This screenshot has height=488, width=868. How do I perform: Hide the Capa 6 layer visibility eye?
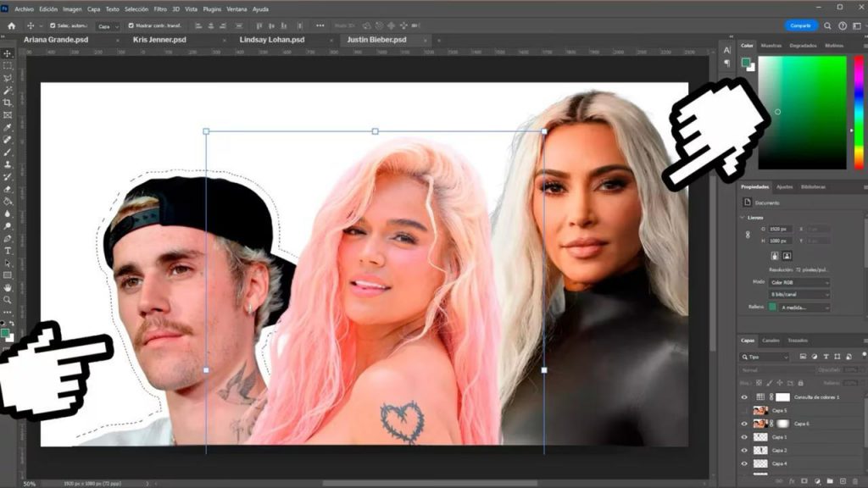744,424
